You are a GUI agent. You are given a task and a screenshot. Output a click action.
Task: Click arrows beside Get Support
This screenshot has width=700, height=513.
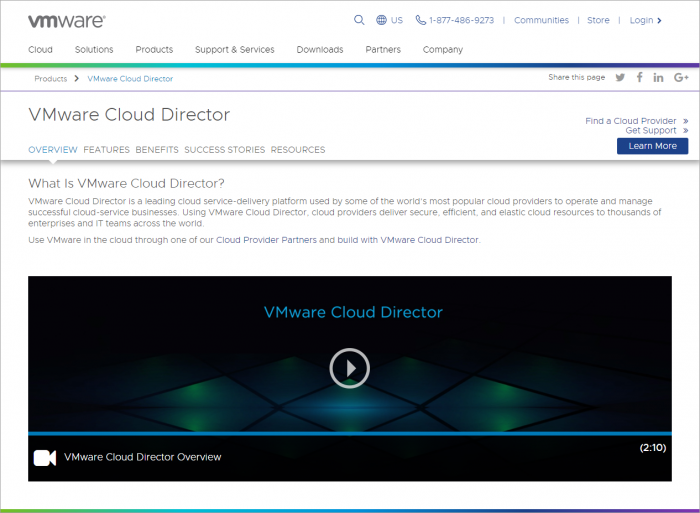(x=686, y=130)
